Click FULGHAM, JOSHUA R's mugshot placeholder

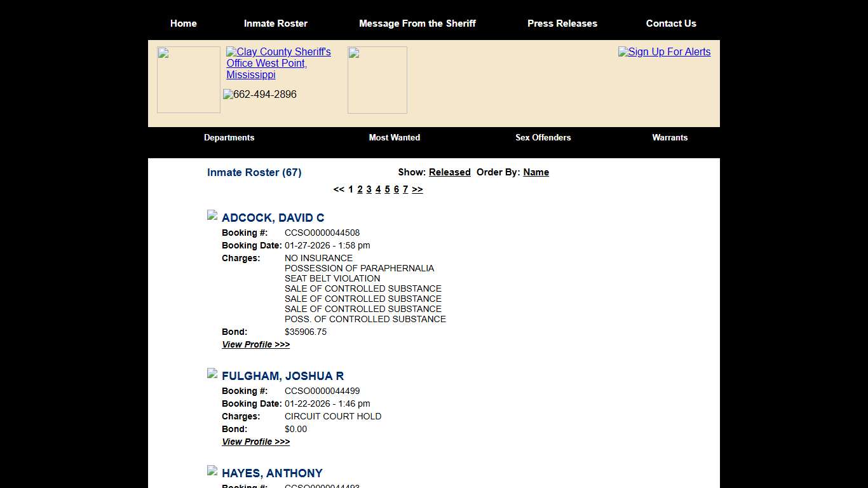(x=212, y=373)
